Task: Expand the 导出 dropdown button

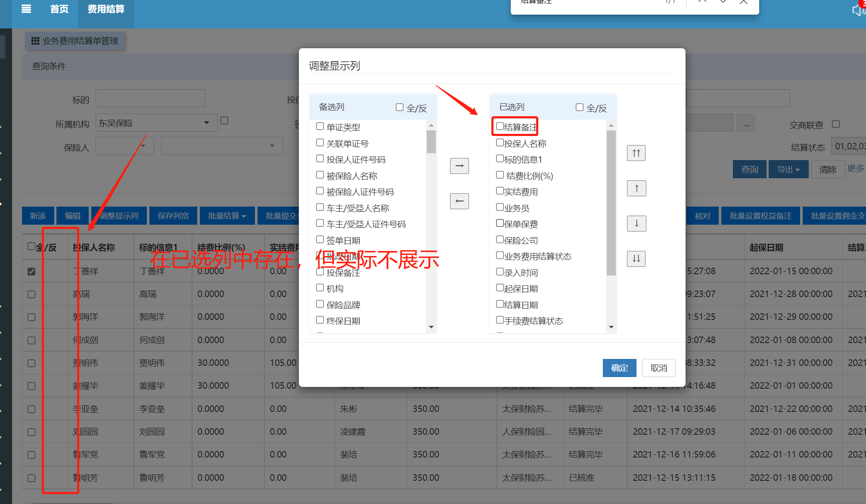Action: click(788, 170)
